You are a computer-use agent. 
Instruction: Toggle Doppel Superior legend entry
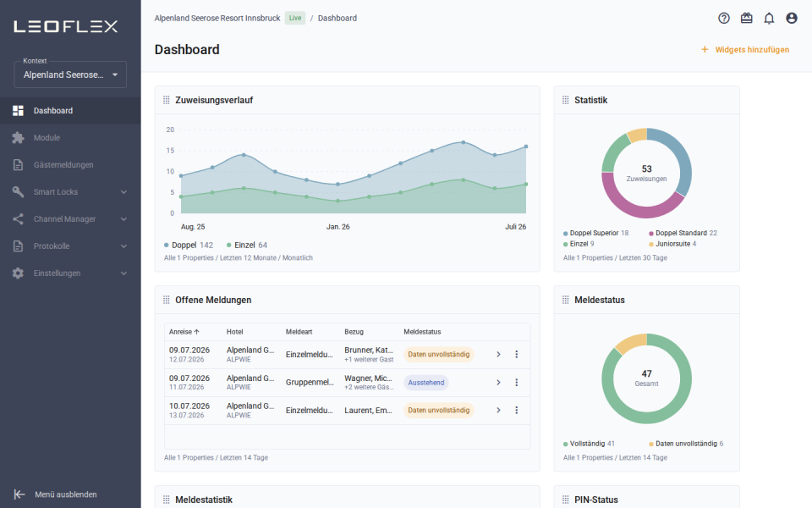595,234
